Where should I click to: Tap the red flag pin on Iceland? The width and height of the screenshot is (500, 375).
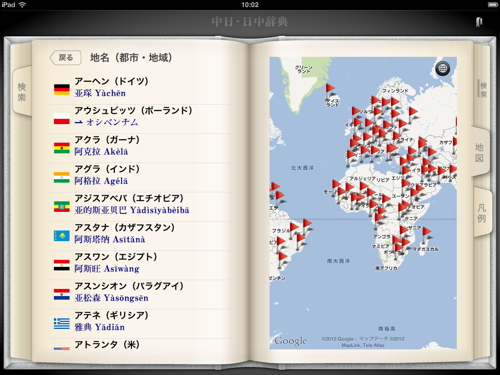point(330,92)
